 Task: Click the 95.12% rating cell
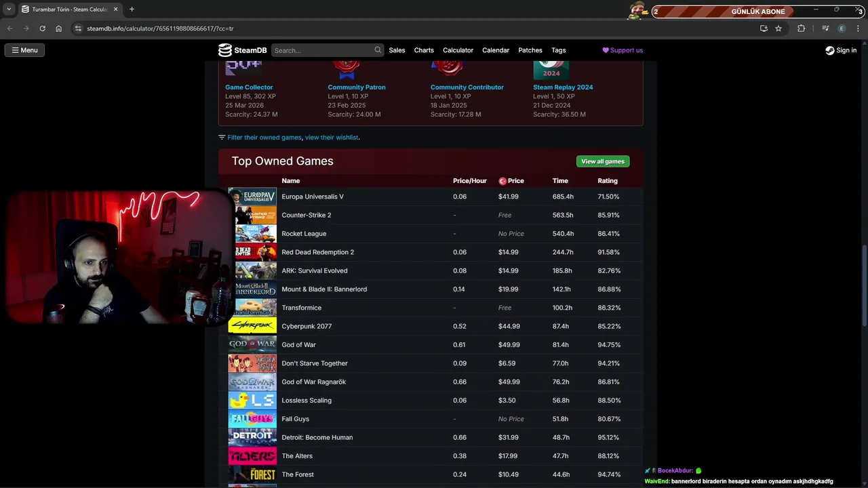tap(608, 437)
